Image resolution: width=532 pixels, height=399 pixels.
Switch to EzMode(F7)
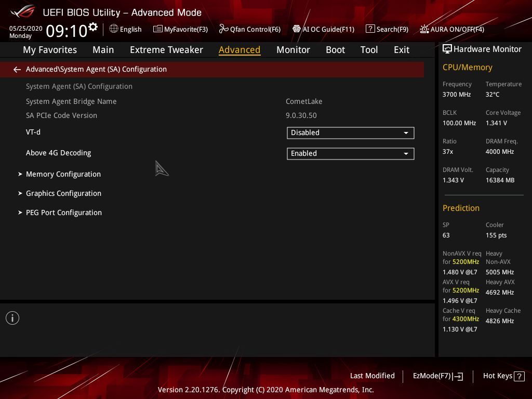pyautogui.click(x=437, y=376)
